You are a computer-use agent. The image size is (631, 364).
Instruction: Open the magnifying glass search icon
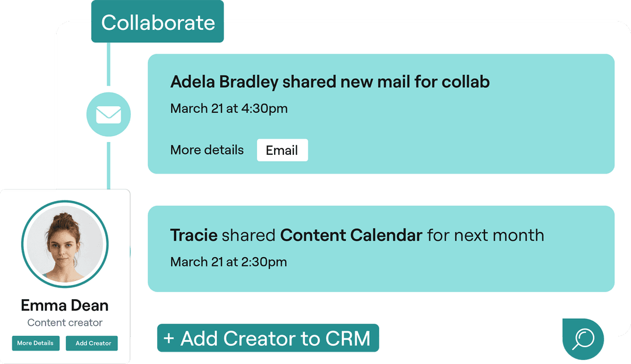(x=583, y=339)
